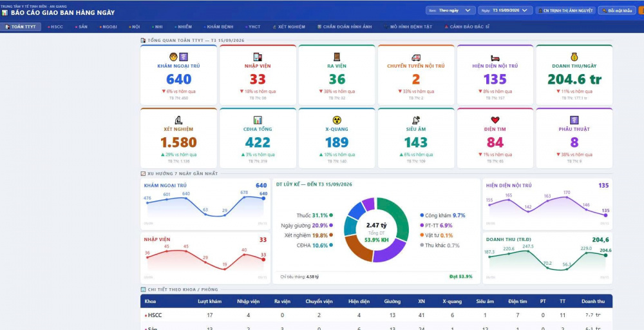Open the CHẨN ĐOÁN HÌNH ẢNH tab
This screenshot has height=330, width=644.
point(345,26)
